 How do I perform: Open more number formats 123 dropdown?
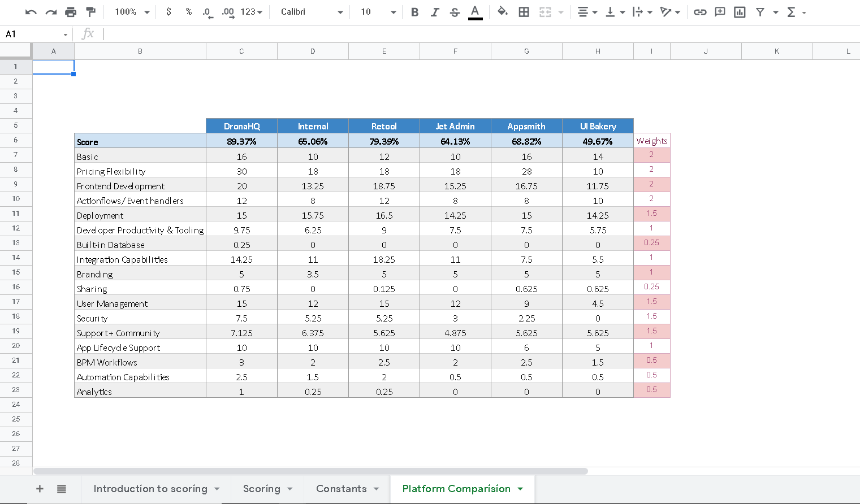click(x=251, y=12)
